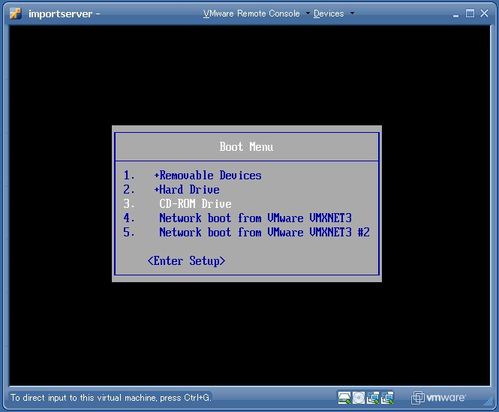Screen dimensions: 499x412
Task: Click the Boot Menu title text
Action: click(246, 147)
